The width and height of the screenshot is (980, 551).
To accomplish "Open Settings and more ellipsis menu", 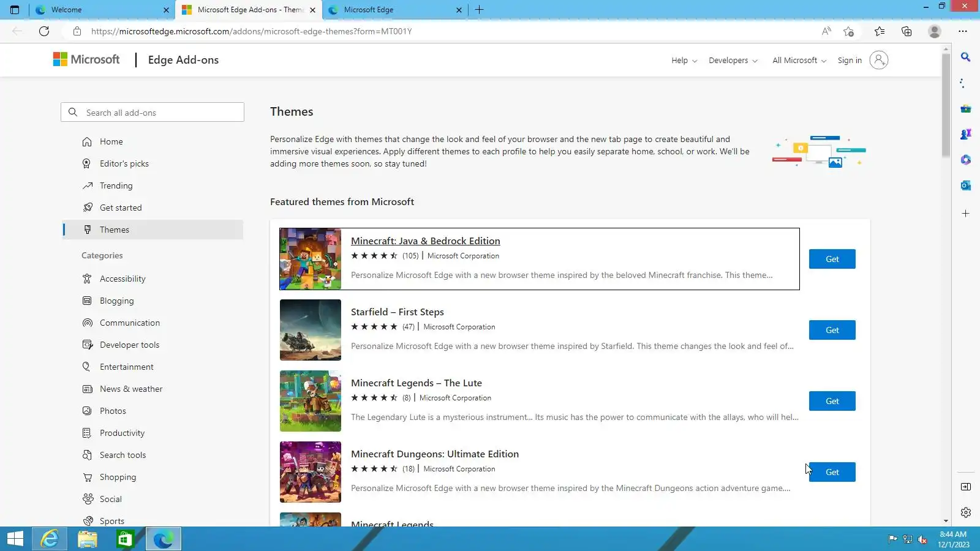I will (x=963, y=31).
